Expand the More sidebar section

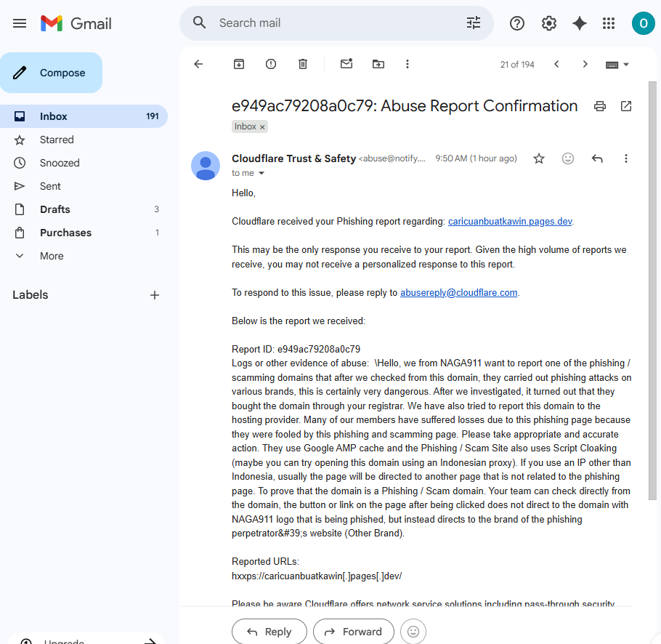coord(52,256)
